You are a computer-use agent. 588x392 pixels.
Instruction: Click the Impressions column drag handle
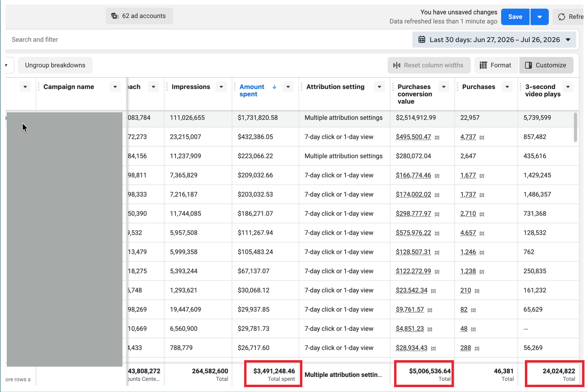(167, 87)
